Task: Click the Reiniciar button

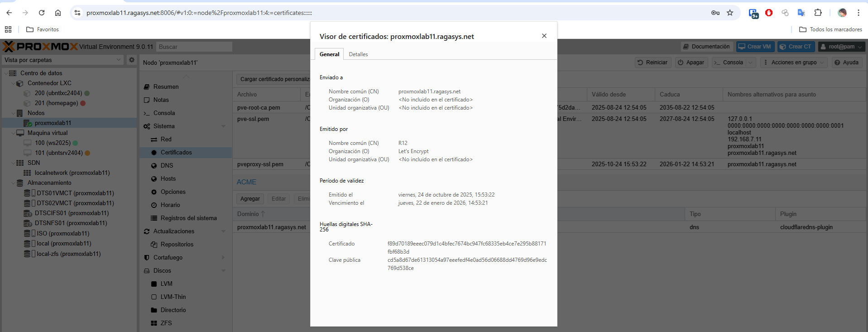Action: tap(652, 63)
